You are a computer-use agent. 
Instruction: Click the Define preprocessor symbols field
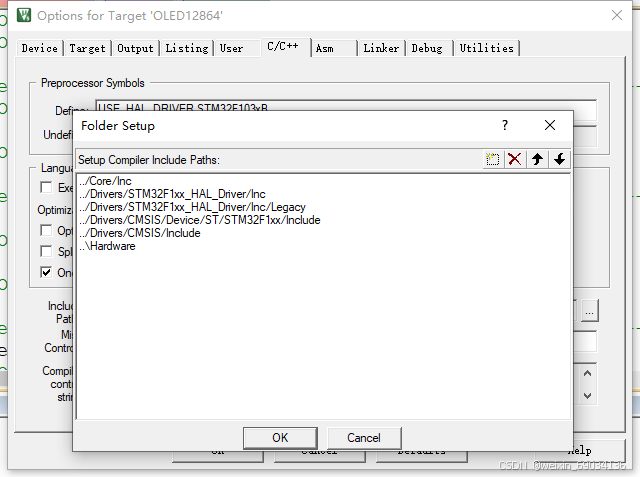coord(346,105)
